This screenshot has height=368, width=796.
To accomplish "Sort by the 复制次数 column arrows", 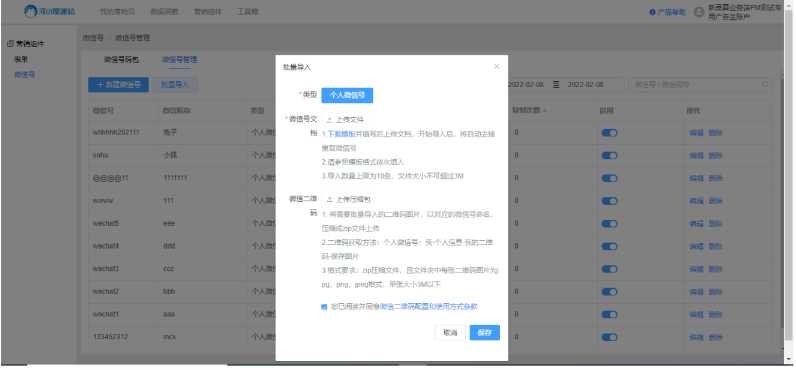I will tap(545, 111).
